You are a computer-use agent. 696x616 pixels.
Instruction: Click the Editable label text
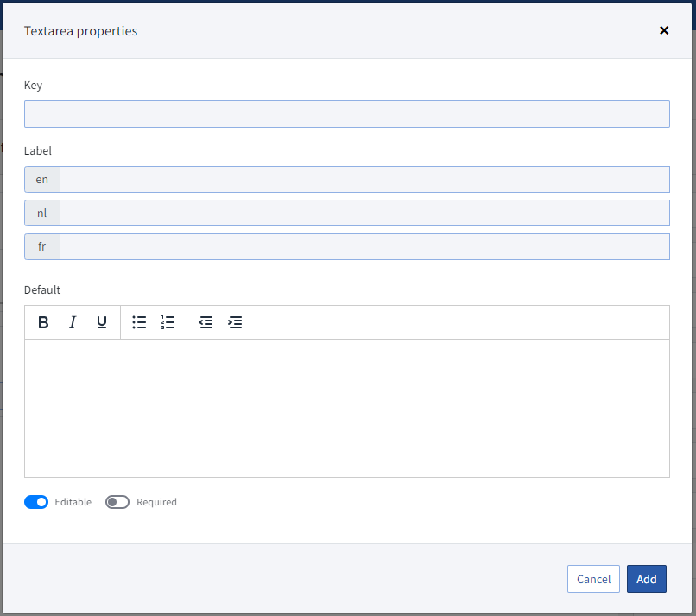73,502
